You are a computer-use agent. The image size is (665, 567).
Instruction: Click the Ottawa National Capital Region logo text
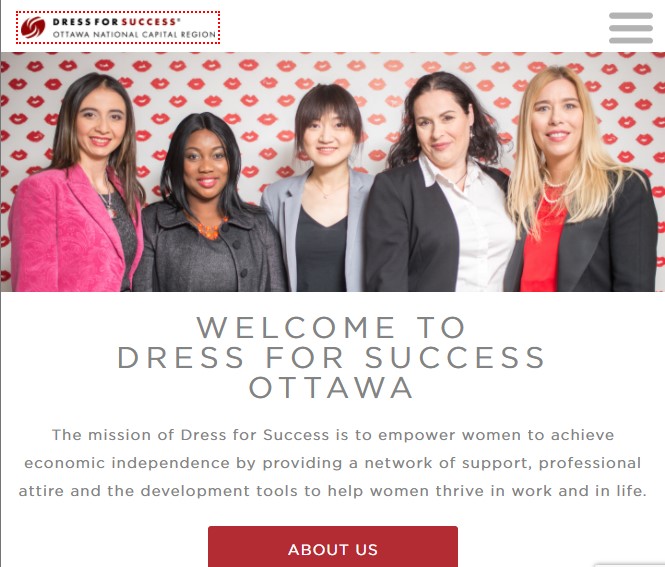[134, 34]
